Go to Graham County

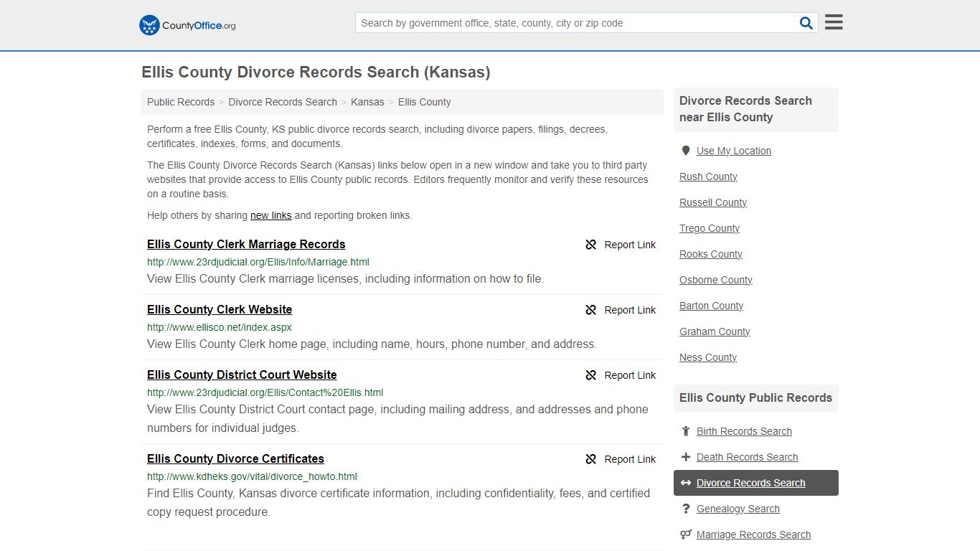click(x=715, y=331)
